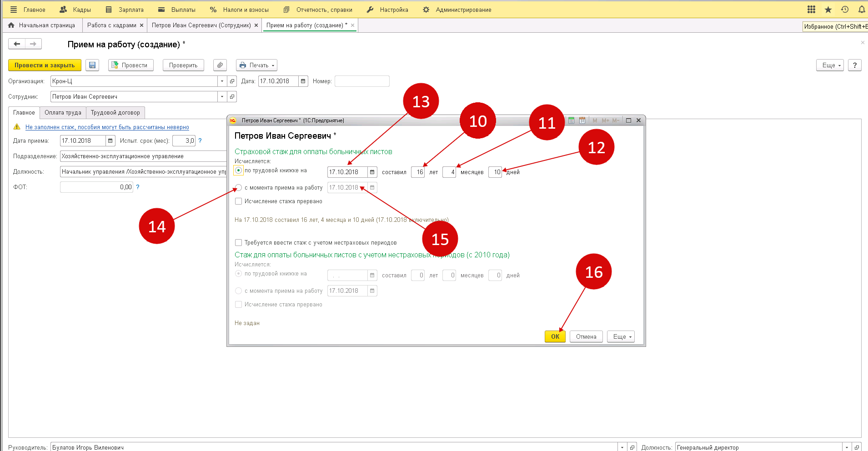The image size is (868, 451).
Task: Open the main hamburger menu
Action: tap(14, 10)
